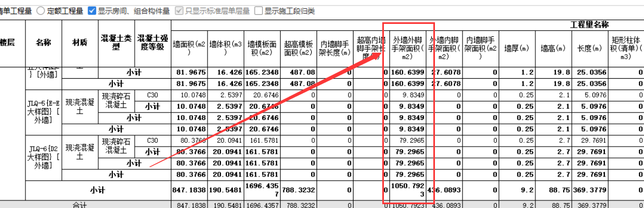Select the 墙模板面积(m2) column header
The image size is (644, 208).
pos(262,48)
